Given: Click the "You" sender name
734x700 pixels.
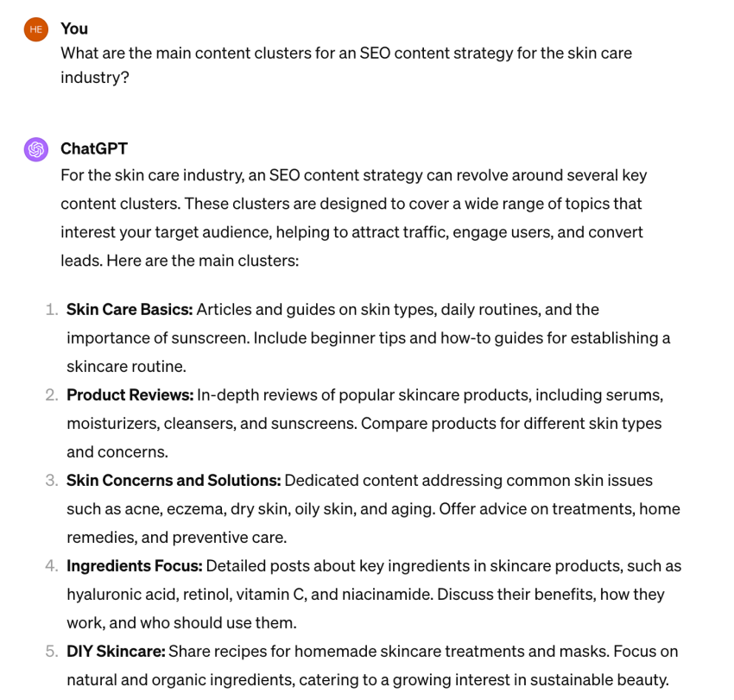Looking at the screenshot, I should [x=74, y=28].
